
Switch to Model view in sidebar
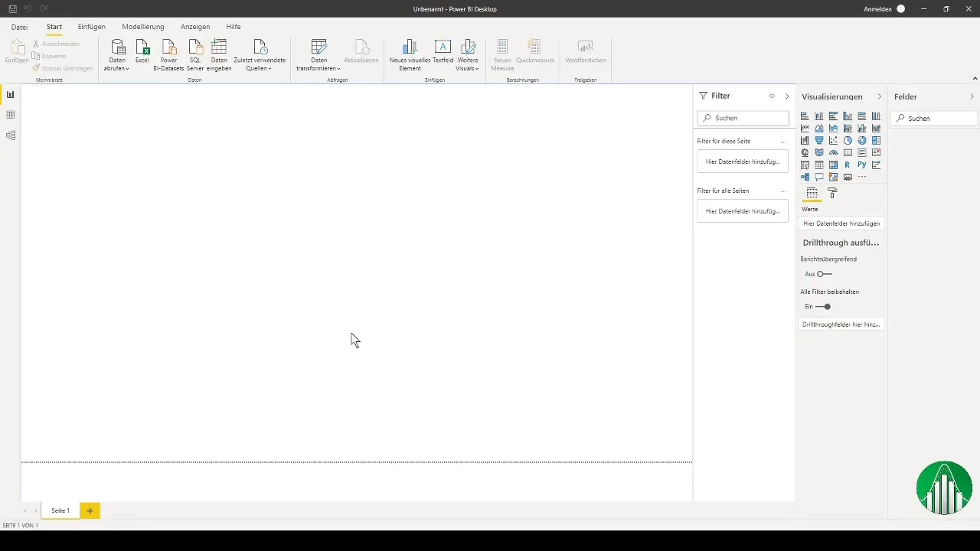(11, 135)
